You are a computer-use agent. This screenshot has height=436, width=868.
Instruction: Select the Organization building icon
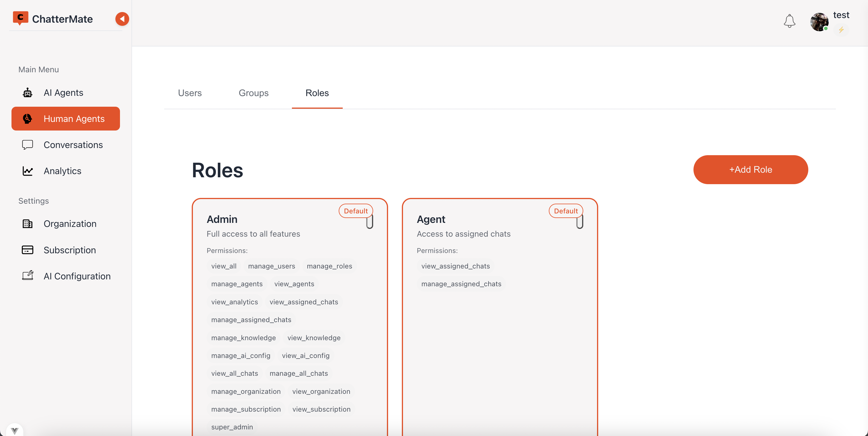pos(27,223)
